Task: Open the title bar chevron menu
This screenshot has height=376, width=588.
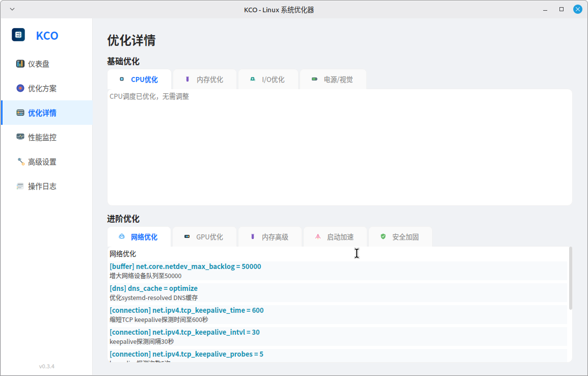Action: click(x=12, y=9)
